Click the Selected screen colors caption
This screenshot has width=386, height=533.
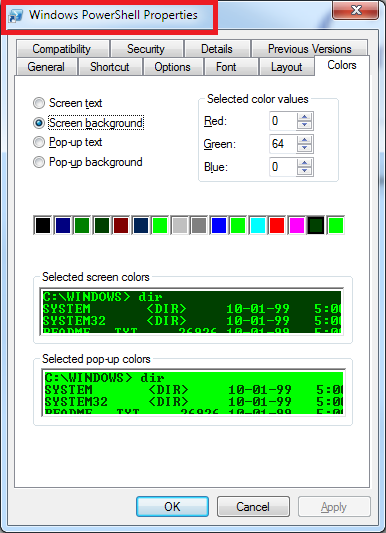point(95,277)
